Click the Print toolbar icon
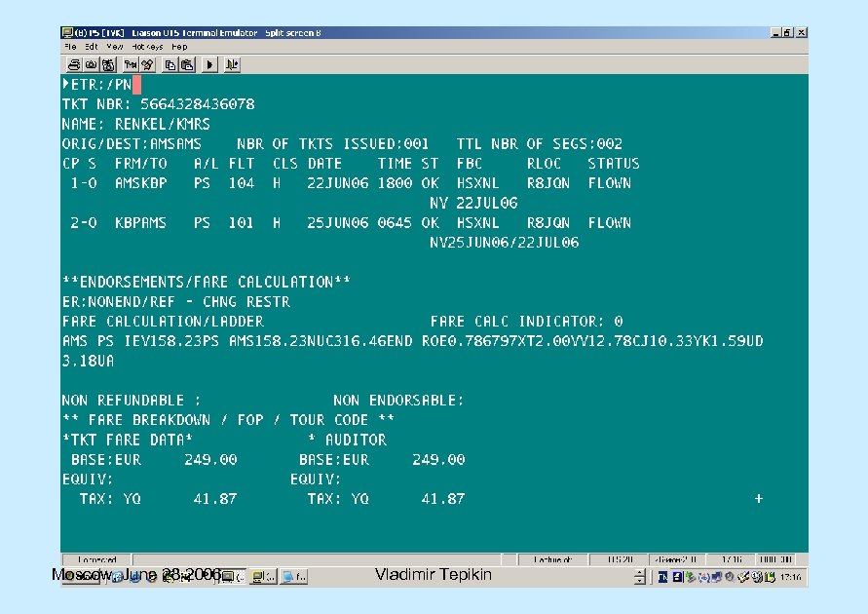Viewport: 868px width, 614px height. tap(74, 64)
